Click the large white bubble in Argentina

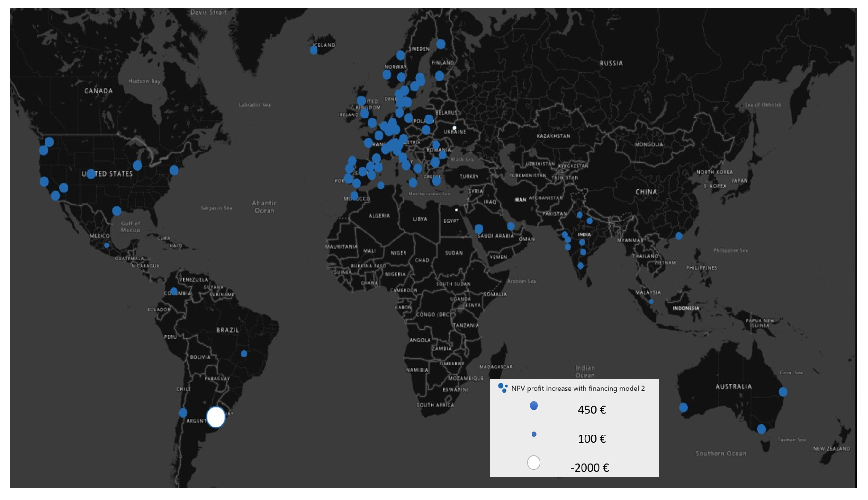click(216, 417)
